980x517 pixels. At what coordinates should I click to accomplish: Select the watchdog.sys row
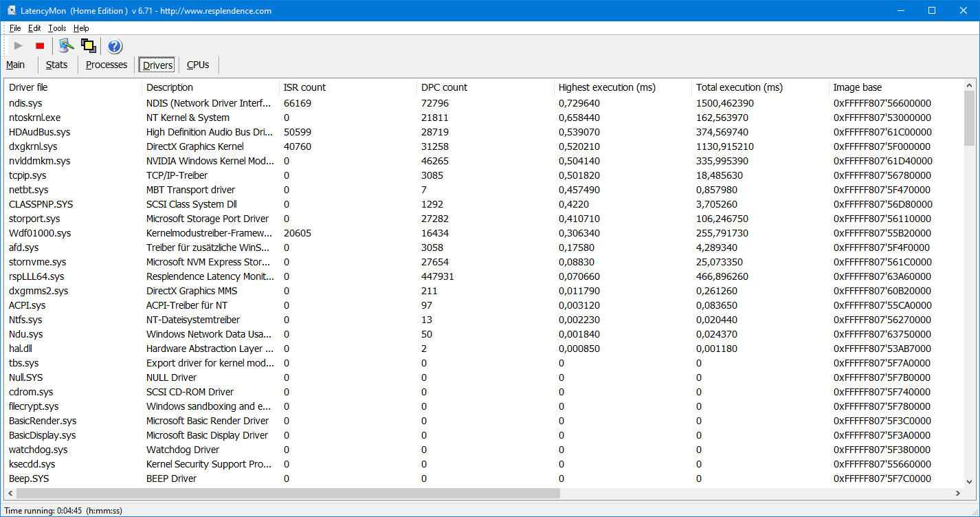484,450
